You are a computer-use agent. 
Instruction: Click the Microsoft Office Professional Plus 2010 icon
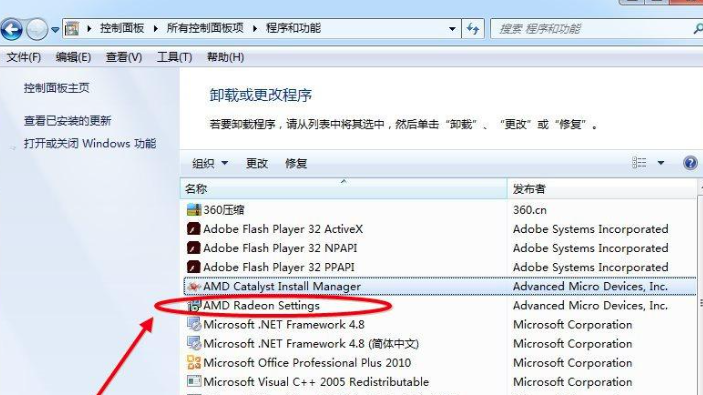[x=194, y=362]
